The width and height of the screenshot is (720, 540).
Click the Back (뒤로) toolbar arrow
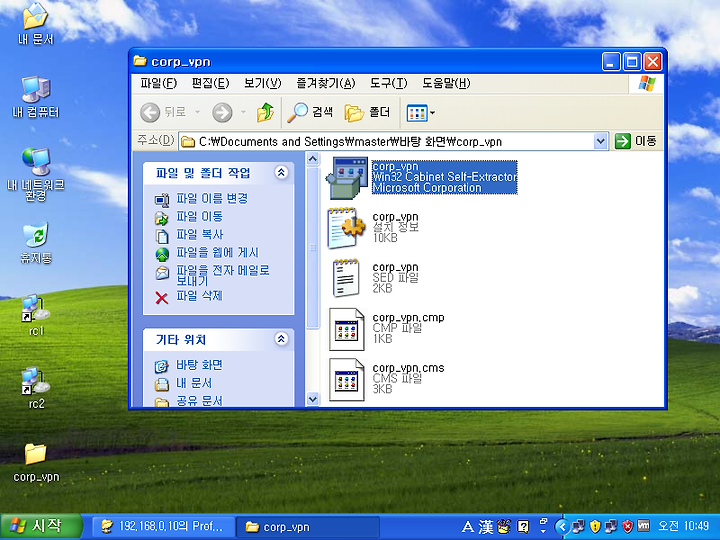(150, 112)
